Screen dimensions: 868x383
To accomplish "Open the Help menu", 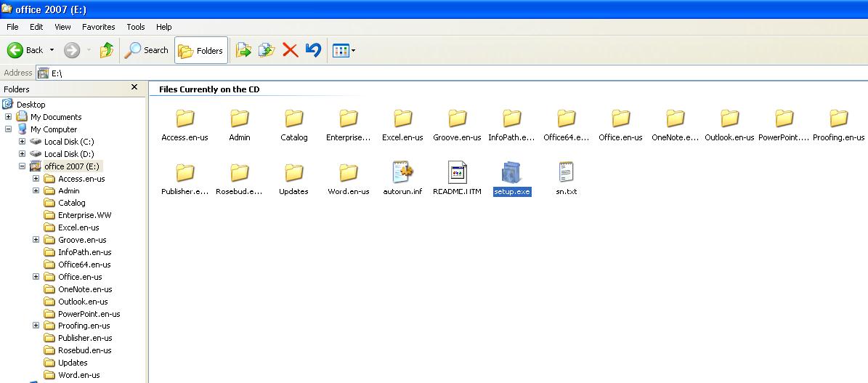I will [x=164, y=27].
